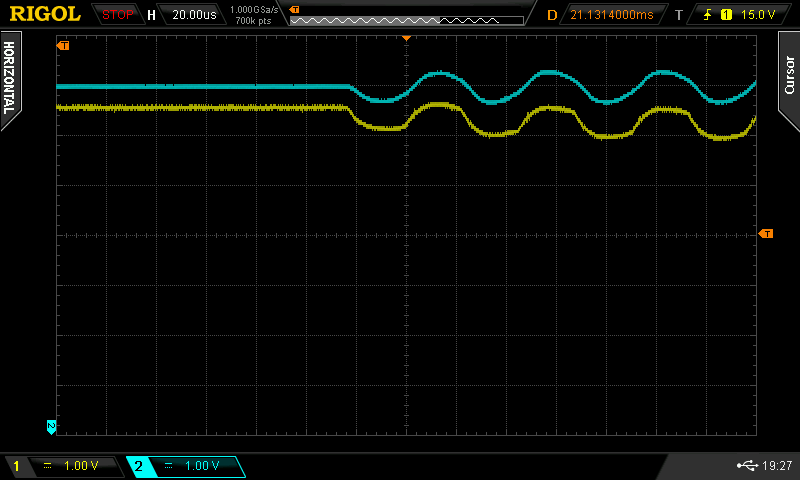
Task: Click the orange trigger level marker on right edge
Action: pos(766,233)
